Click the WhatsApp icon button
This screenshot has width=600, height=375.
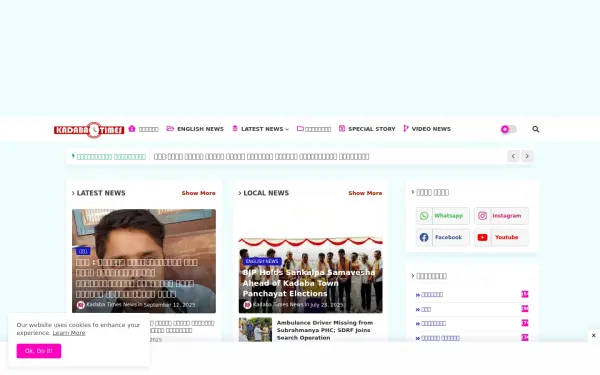click(x=443, y=216)
